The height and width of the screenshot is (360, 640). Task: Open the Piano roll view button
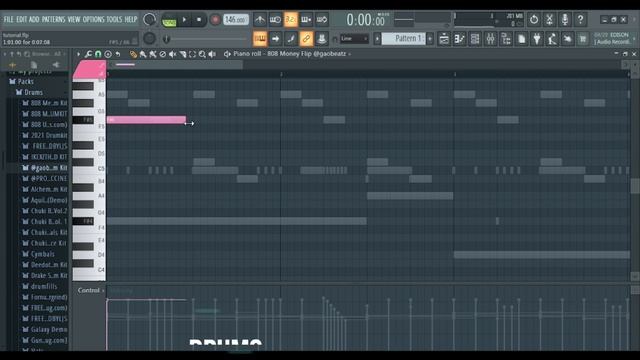(460, 39)
